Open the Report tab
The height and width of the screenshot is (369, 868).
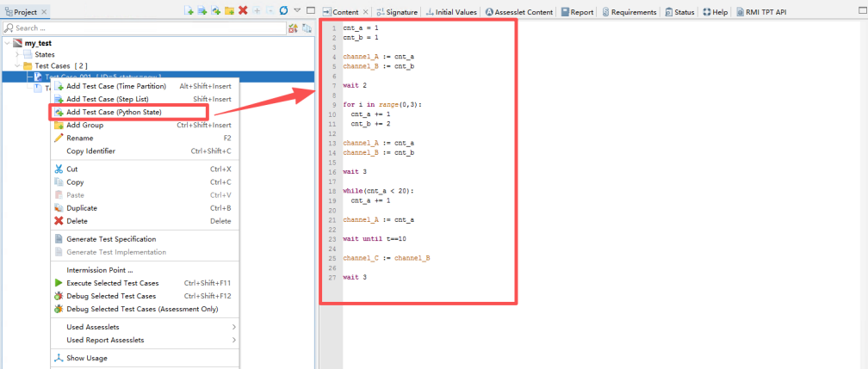[577, 12]
